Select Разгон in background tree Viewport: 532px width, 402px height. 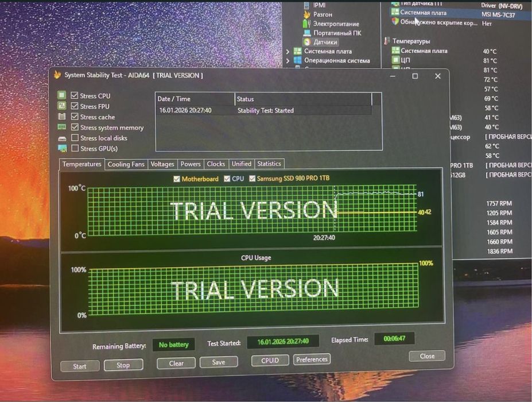323,14
